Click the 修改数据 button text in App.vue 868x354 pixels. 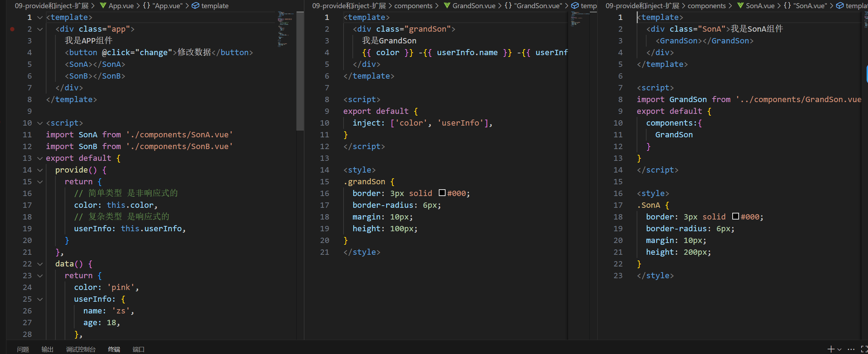click(x=194, y=53)
